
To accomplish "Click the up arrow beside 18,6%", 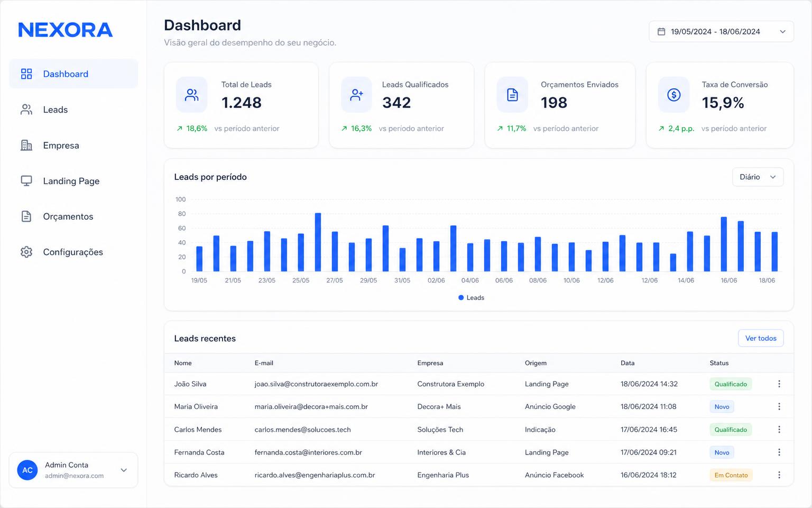I will [179, 129].
